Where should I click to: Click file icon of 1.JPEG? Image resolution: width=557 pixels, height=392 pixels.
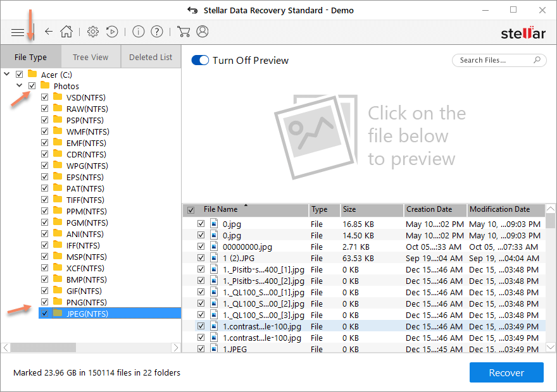click(214, 348)
